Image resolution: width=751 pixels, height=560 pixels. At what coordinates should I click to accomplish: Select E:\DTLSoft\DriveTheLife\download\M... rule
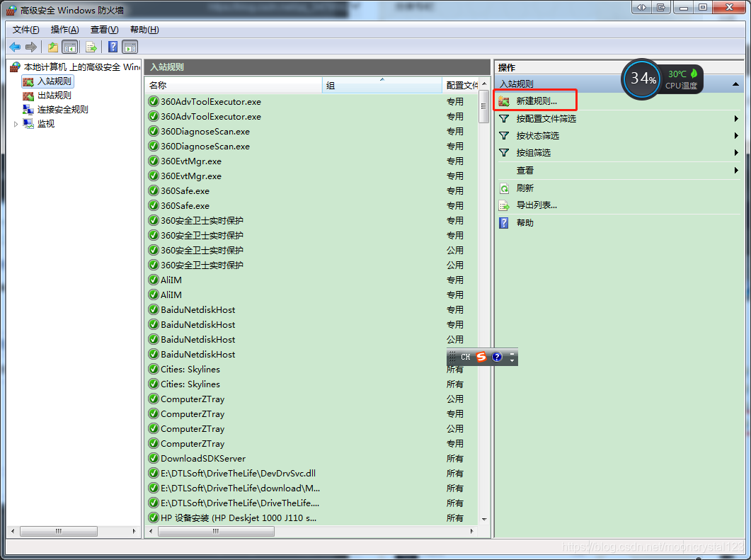pos(311,488)
